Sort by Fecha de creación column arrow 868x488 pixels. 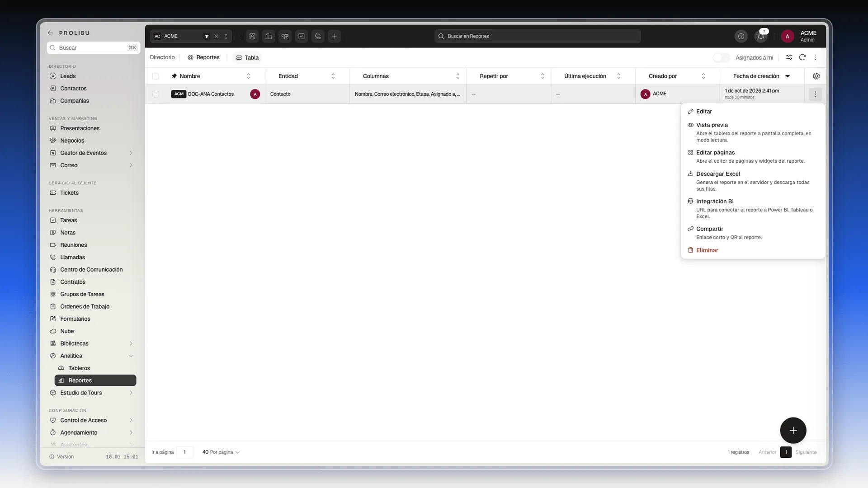(788, 76)
